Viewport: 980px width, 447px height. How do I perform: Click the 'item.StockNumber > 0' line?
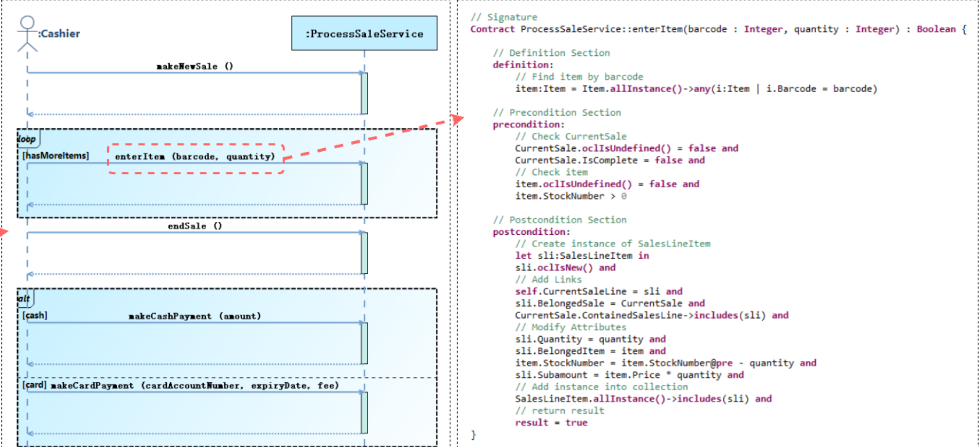(x=571, y=196)
